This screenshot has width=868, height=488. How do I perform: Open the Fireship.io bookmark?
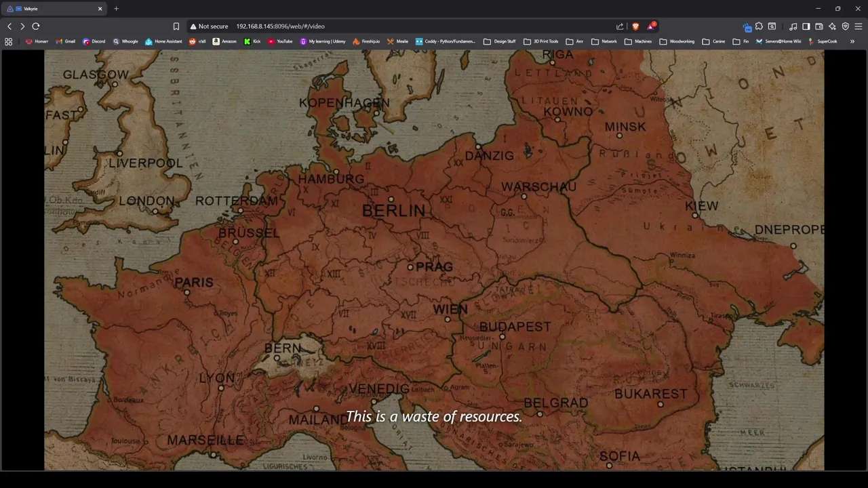(x=366, y=41)
